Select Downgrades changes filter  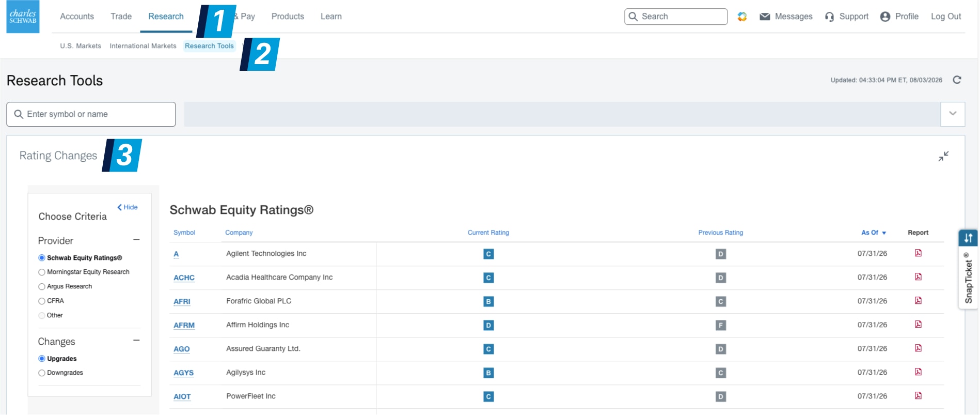coord(42,373)
